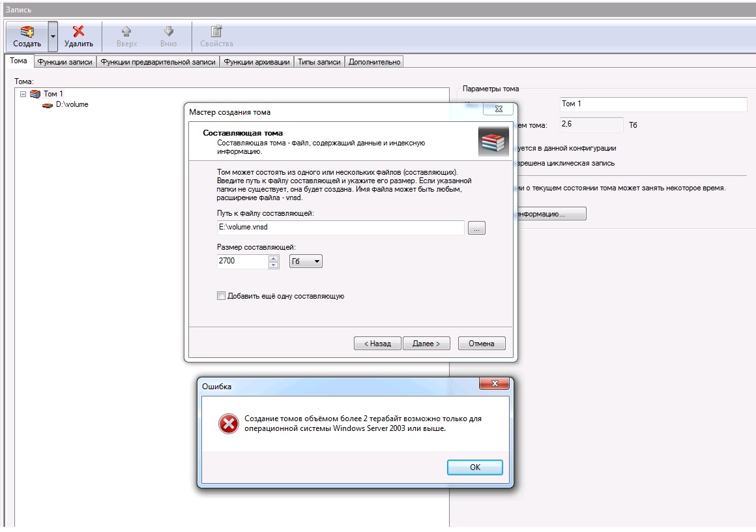Select the Том 1 tree item
The image size is (756, 532).
pyautogui.click(x=53, y=94)
